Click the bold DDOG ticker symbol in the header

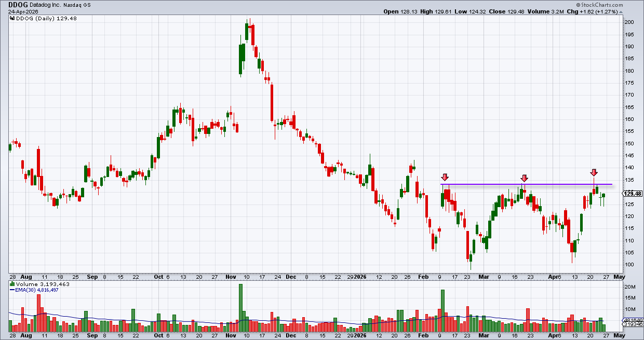pyautogui.click(x=18, y=4)
